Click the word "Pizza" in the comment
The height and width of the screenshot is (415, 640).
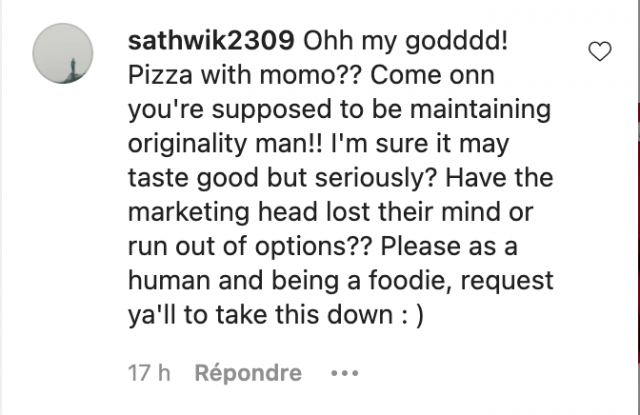coord(160,75)
